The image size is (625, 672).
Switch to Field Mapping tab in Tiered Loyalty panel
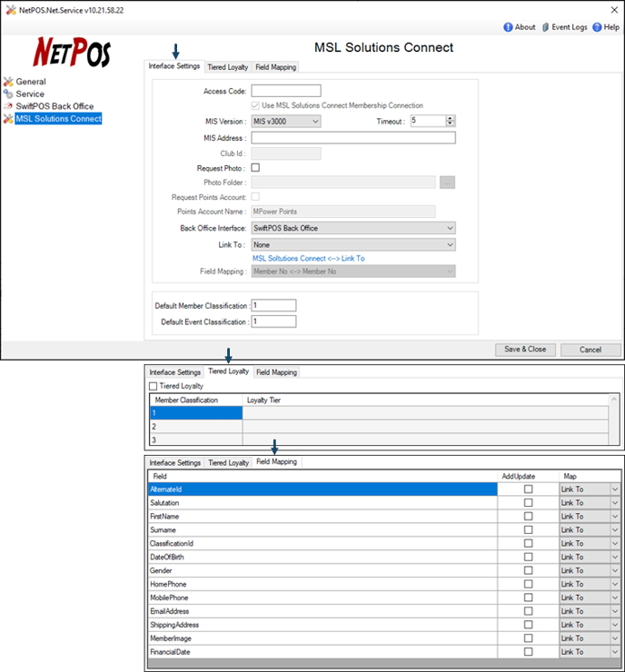coord(276,372)
